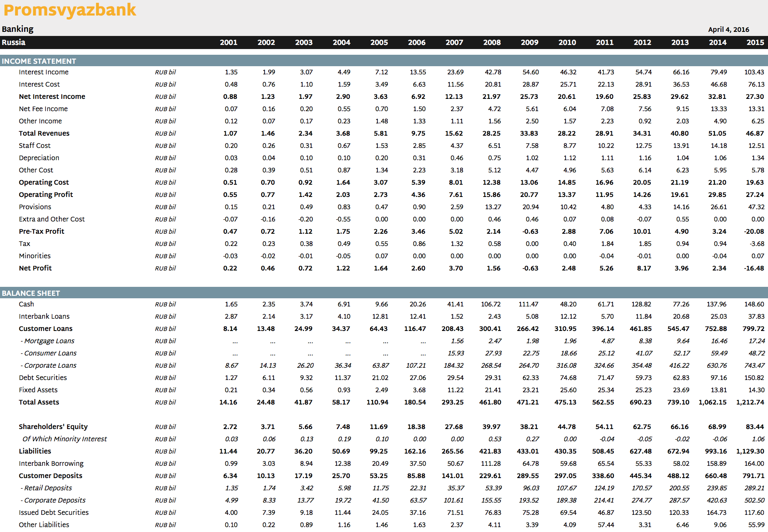The image size is (768, 532).
Task: Click Interest Income 2015 value 103.43
Action: click(754, 72)
